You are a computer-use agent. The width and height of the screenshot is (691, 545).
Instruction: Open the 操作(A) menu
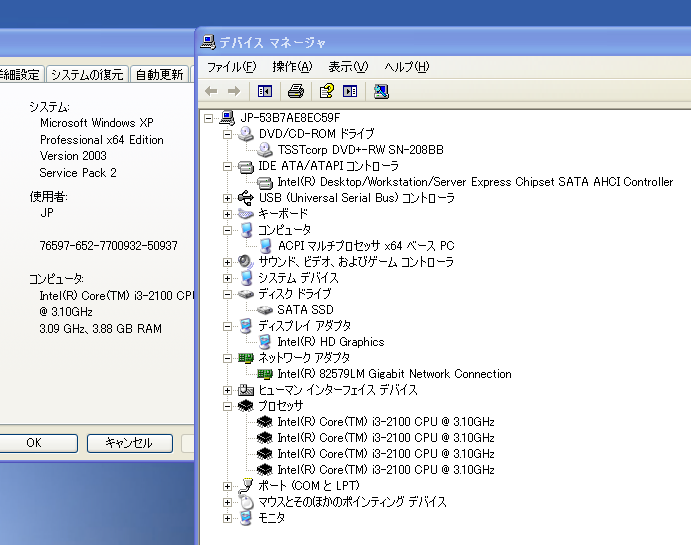[x=292, y=67]
